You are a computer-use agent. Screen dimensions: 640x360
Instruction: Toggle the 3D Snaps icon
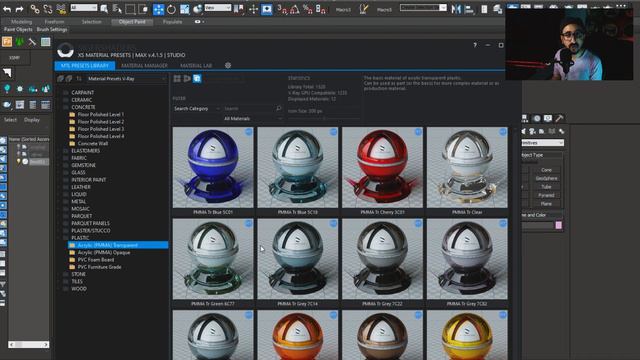click(x=282, y=9)
